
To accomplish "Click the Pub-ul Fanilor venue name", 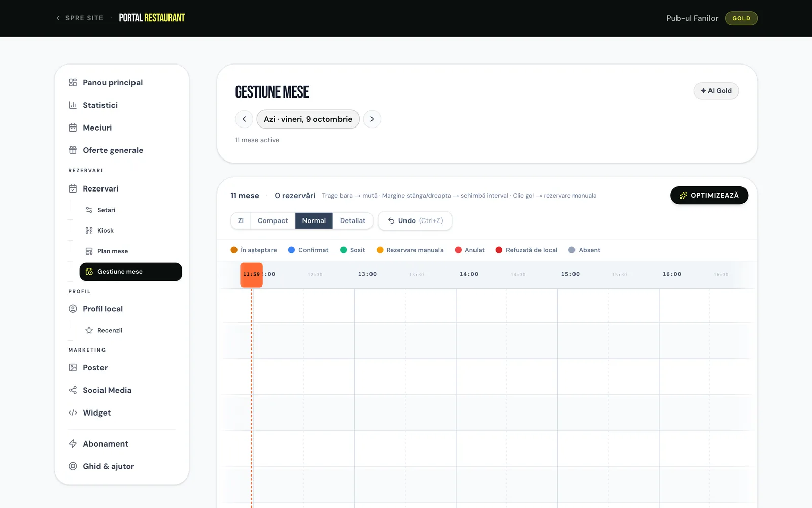I will 692,18.
